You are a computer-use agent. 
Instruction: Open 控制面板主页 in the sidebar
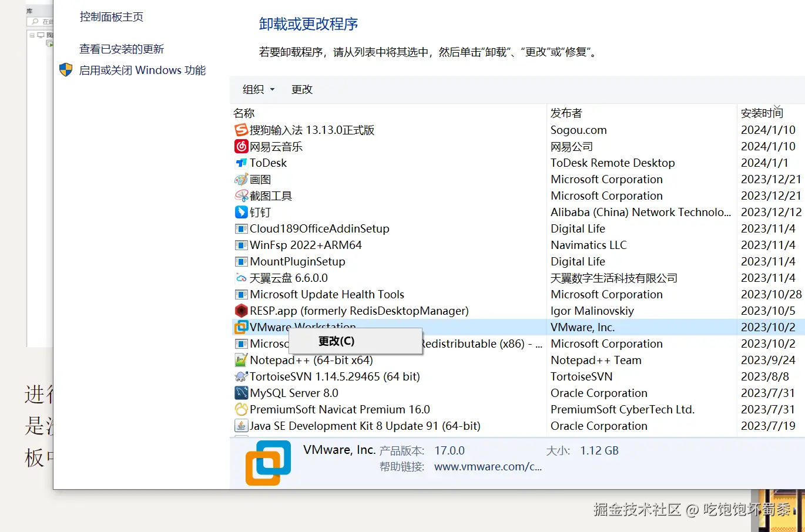pyautogui.click(x=110, y=17)
